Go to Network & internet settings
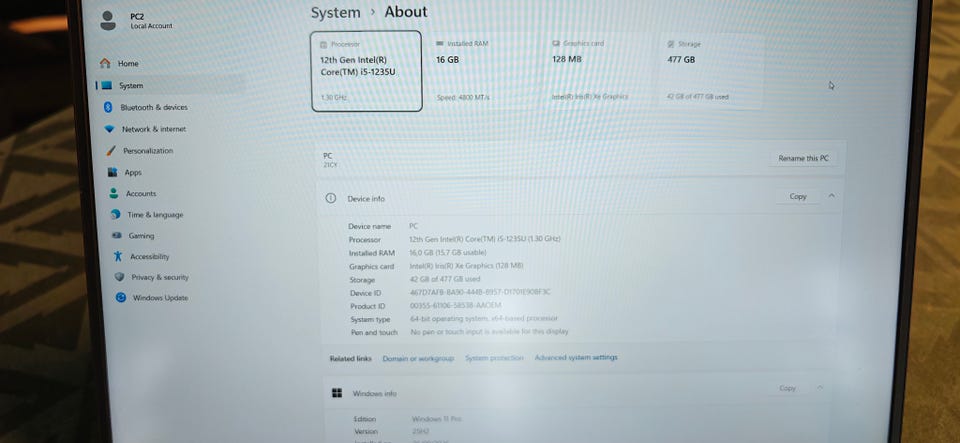Viewport: 960px width, 443px height. tap(154, 129)
